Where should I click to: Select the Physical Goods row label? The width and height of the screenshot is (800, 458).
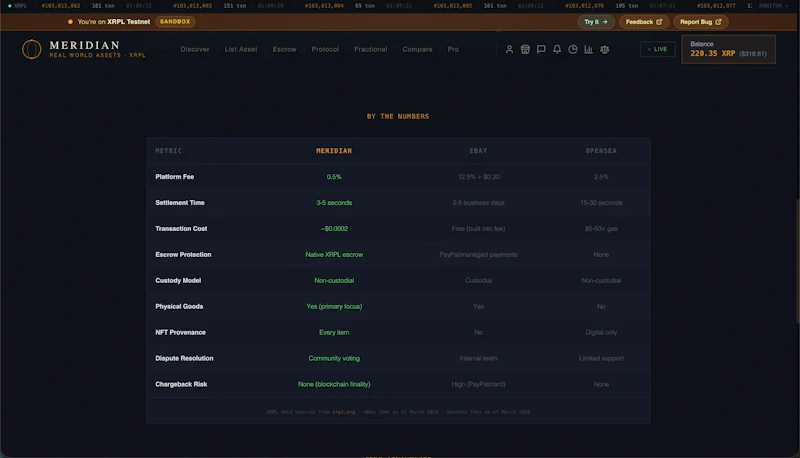point(179,307)
